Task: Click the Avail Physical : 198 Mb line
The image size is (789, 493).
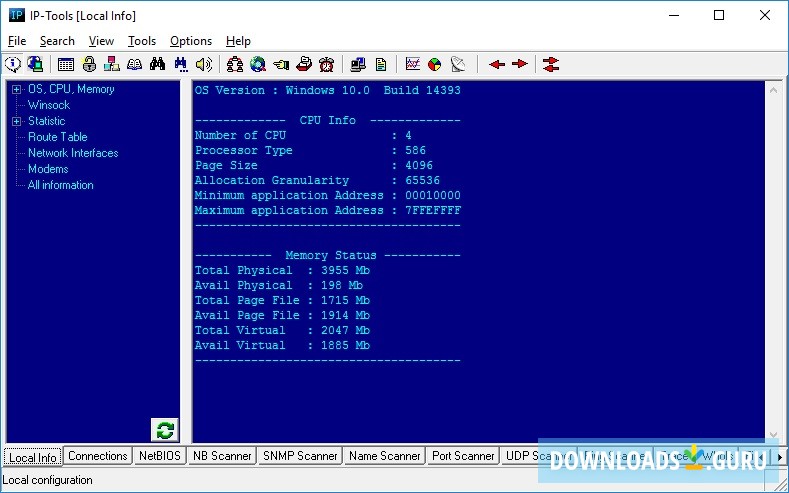Action: click(x=279, y=286)
